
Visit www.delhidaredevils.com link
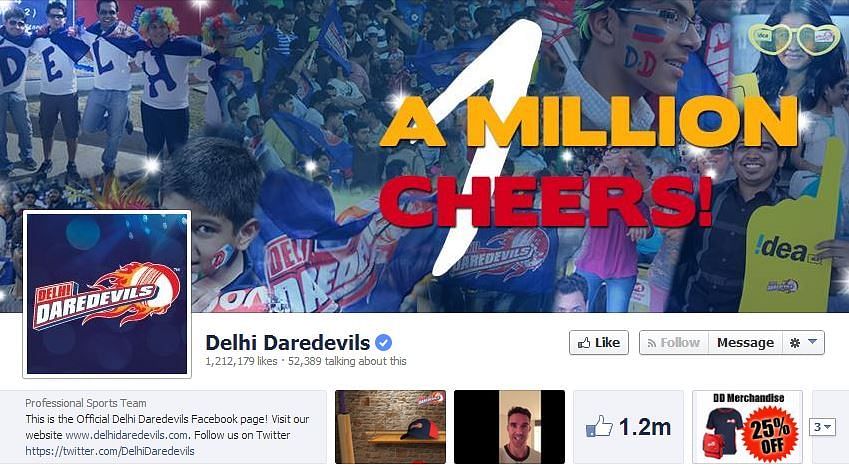click(127, 435)
